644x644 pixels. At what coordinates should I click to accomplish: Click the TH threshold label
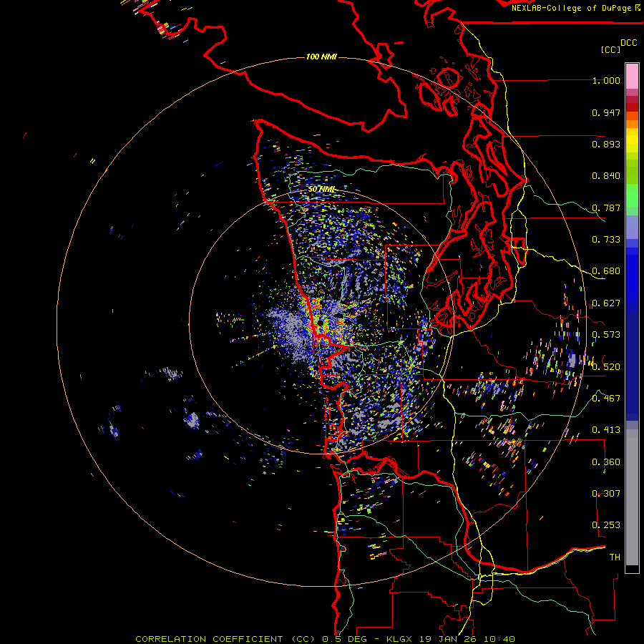point(615,557)
